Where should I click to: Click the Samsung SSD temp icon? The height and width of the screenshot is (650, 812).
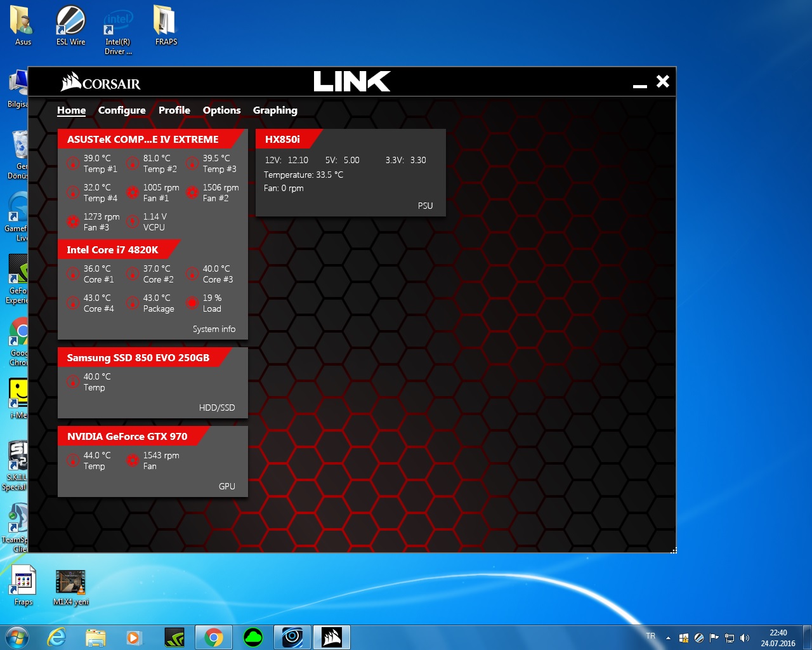[x=73, y=382]
